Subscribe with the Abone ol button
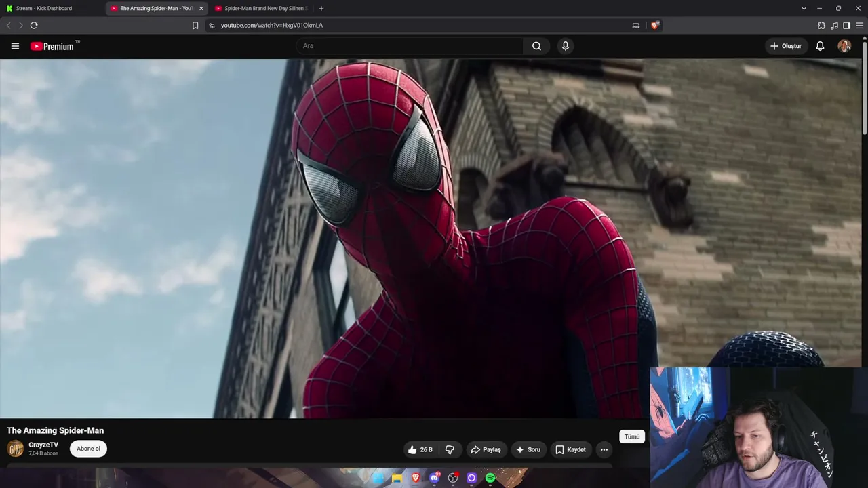 coord(88,449)
